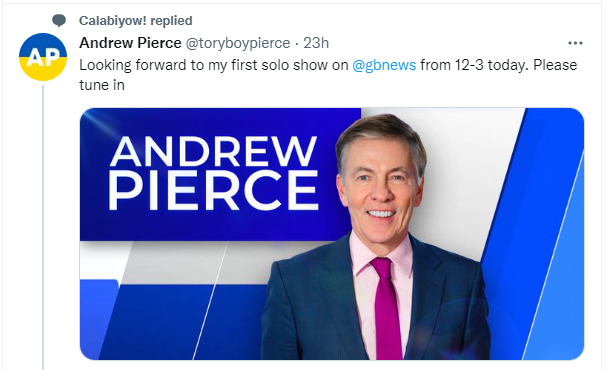This screenshot has width=609, height=370.
Task: Click the bright blue diagonal panel in image
Action: click(542, 233)
